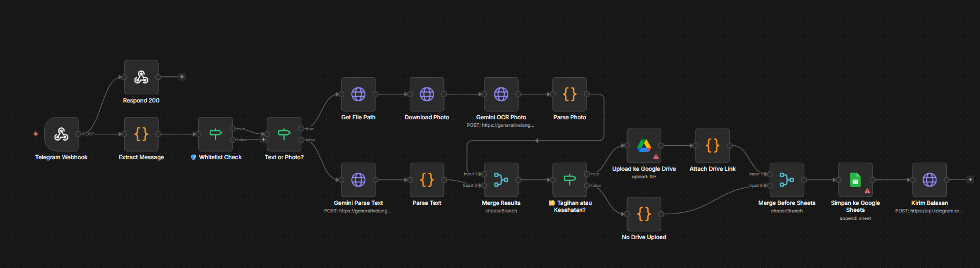The image size is (980, 268).
Task: Open the No Drive Upload code node
Action: [x=644, y=214]
